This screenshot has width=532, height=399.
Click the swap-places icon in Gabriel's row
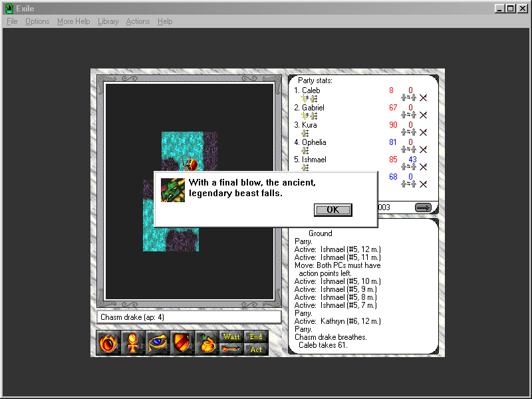[x=408, y=115]
